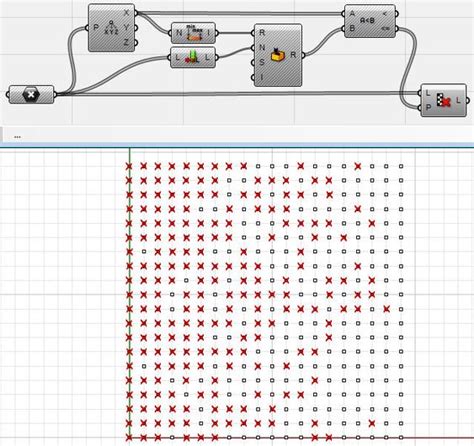Click the R input of Random component
Image resolution: width=474 pixels, height=446 pixels.
tap(262, 33)
